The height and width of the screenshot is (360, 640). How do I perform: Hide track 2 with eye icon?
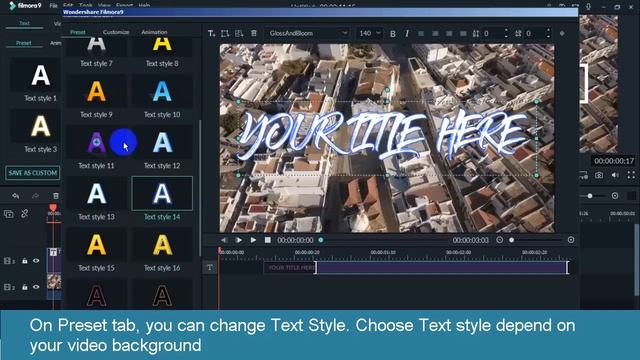point(36,287)
